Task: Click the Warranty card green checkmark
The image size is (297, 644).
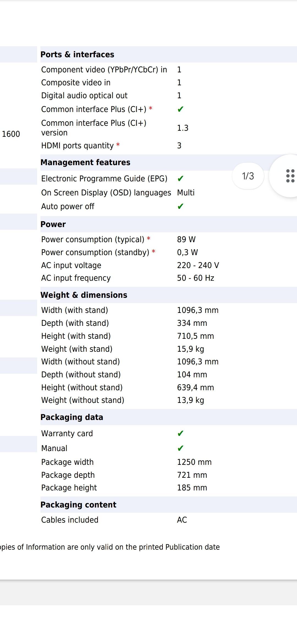Action: [180, 433]
